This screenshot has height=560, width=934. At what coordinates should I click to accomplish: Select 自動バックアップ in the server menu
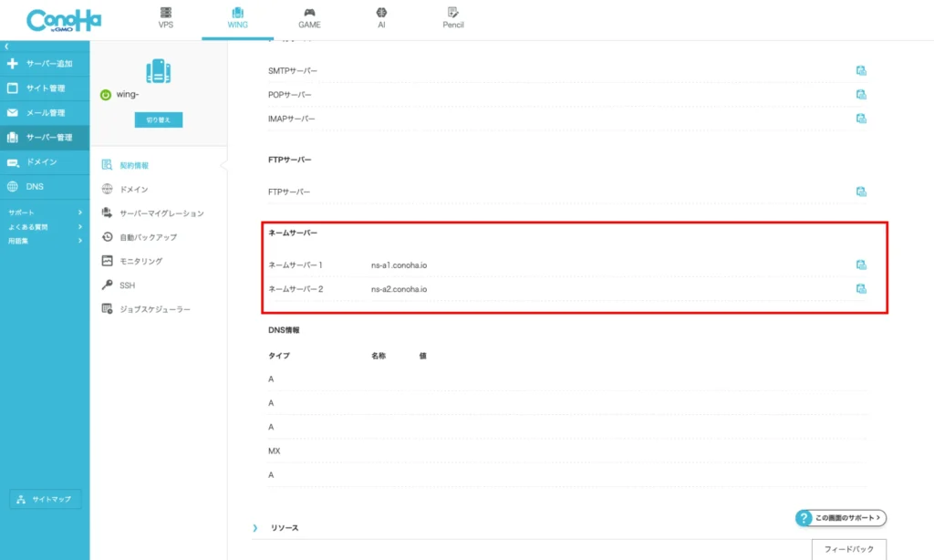coord(148,237)
